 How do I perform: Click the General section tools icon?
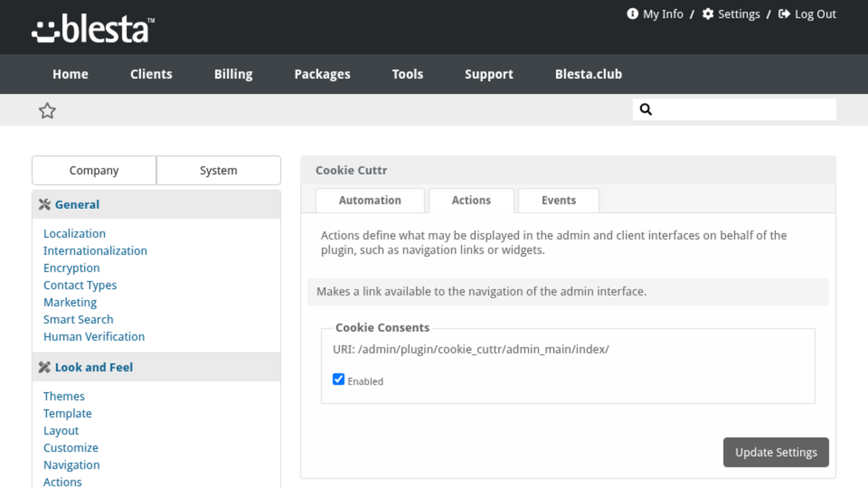click(44, 205)
